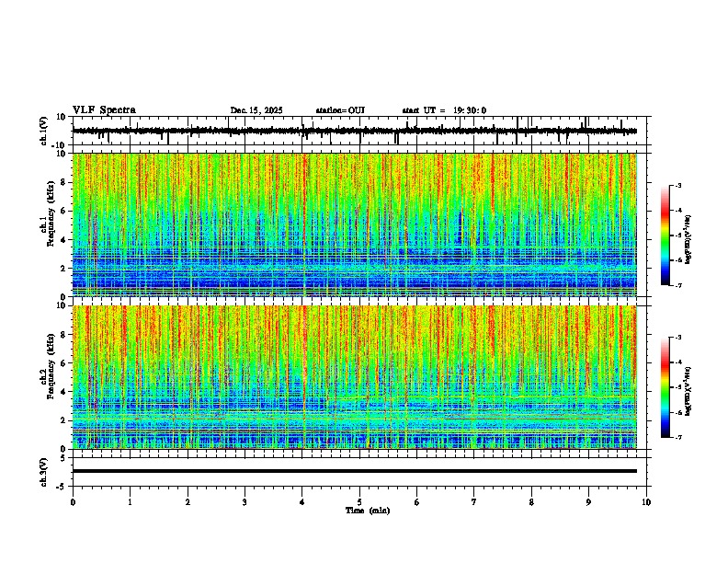Select the "start UT = 19:30:0" text
This screenshot has height=563, width=728.
point(444,110)
